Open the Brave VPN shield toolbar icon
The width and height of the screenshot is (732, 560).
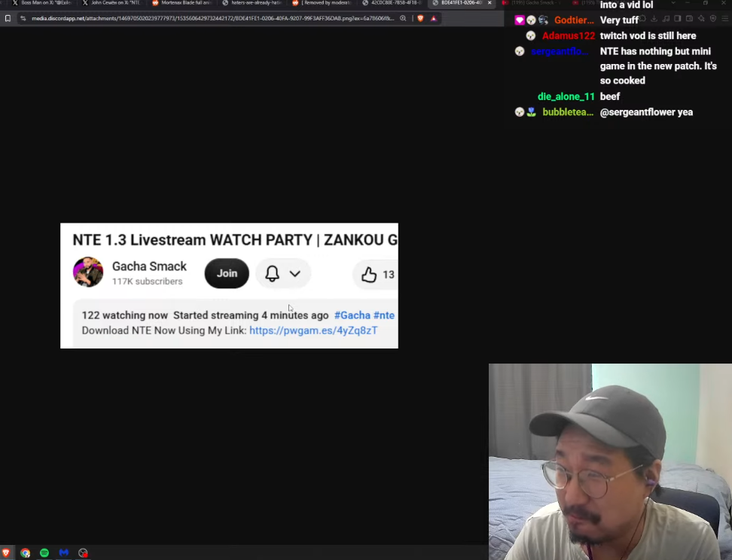713,19
